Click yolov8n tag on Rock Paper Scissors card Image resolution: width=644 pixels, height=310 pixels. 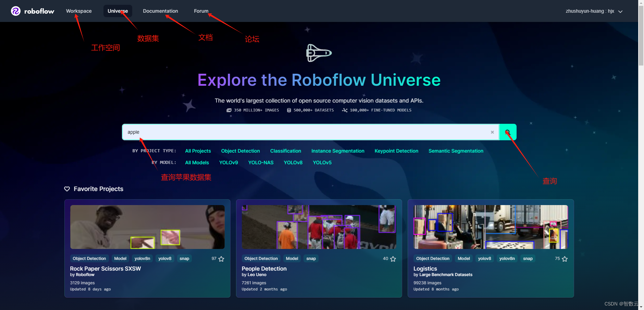[142, 259]
